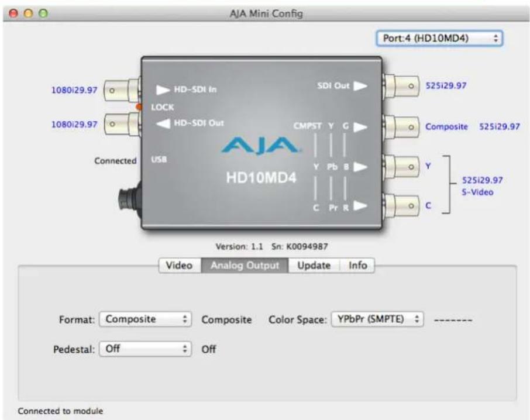Click the Connected to module status message
The height and width of the screenshot is (420, 530).
coord(60,411)
